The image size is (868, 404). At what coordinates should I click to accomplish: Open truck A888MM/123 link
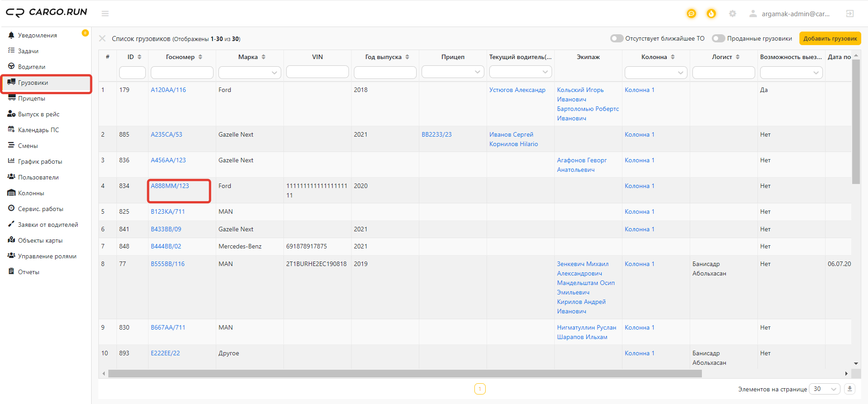tap(170, 186)
